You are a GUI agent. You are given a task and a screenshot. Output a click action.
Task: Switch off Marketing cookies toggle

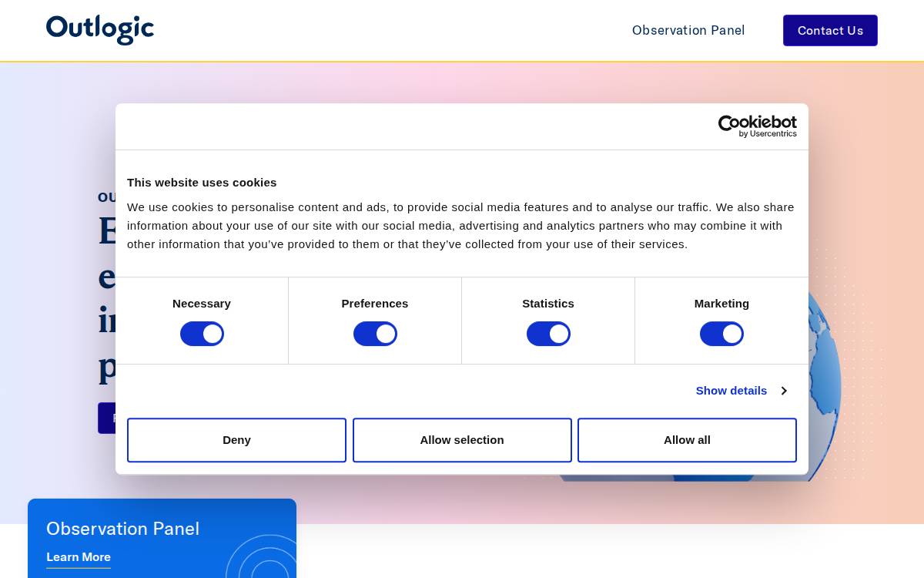point(721,334)
